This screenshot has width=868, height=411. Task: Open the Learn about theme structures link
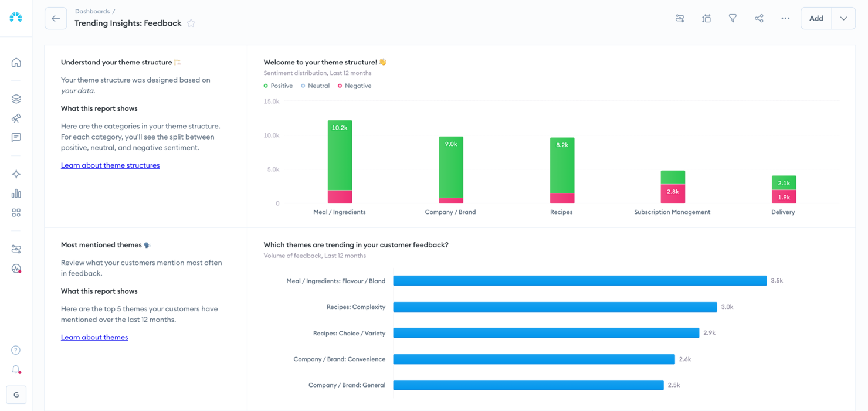[x=110, y=165]
